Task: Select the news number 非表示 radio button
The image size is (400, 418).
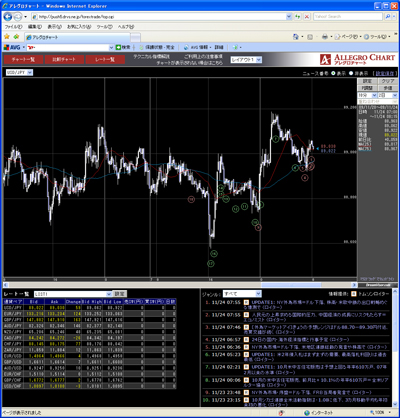Action: coord(351,73)
